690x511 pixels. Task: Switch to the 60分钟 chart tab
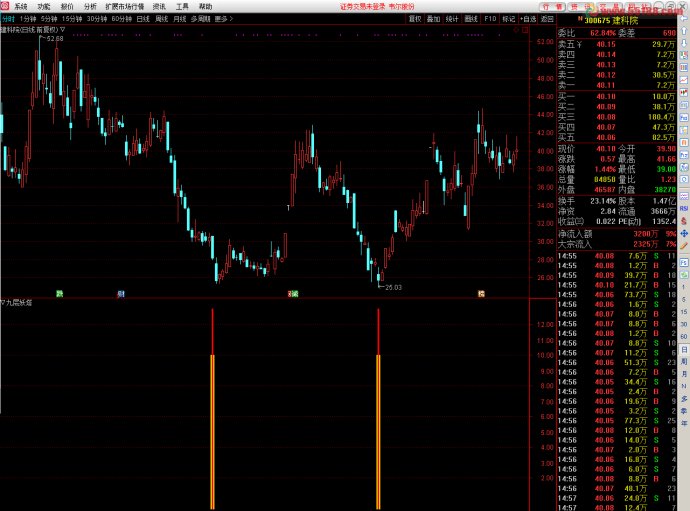pyautogui.click(x=121, y=19)
